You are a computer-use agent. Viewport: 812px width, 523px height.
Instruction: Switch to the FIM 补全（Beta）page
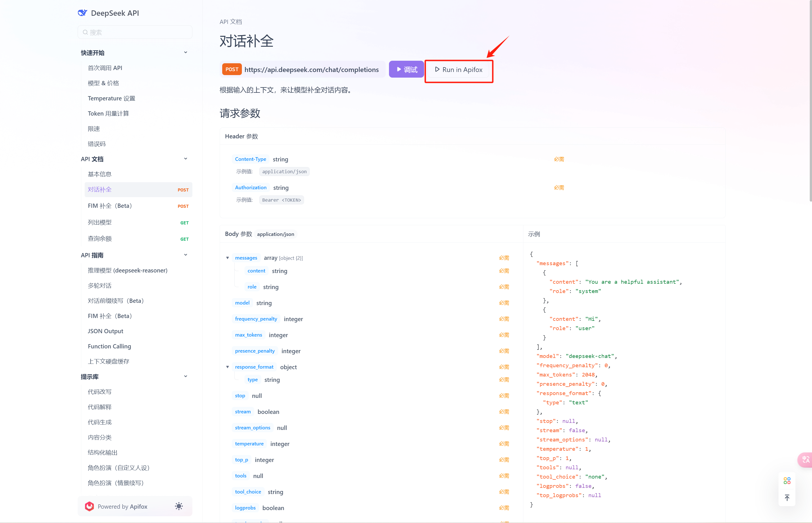(x=109, y=206)
